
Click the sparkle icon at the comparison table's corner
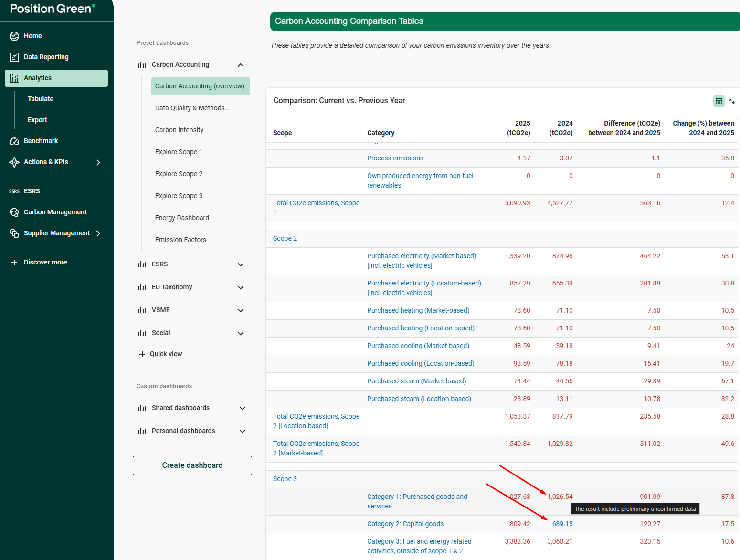pyautogui.click(x=732, y=101)
